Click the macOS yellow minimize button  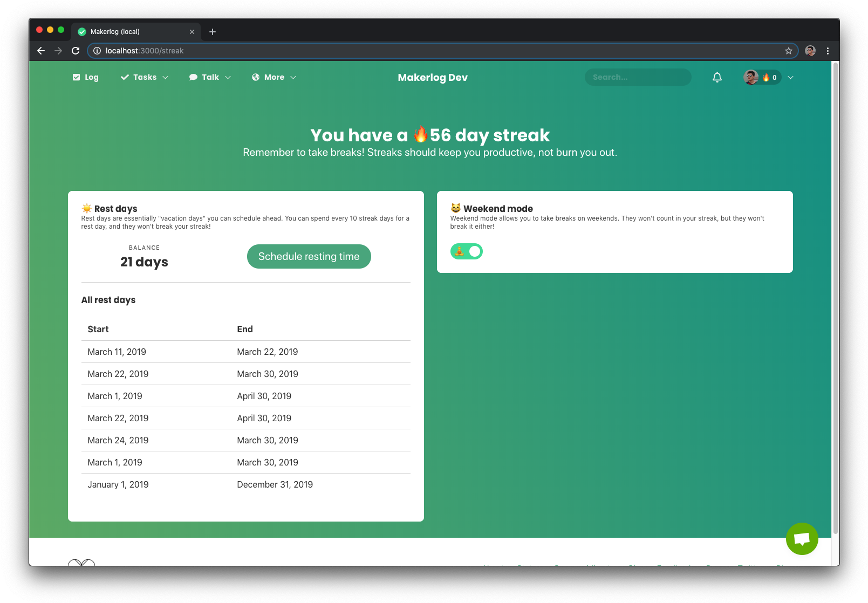coord(50,30)
